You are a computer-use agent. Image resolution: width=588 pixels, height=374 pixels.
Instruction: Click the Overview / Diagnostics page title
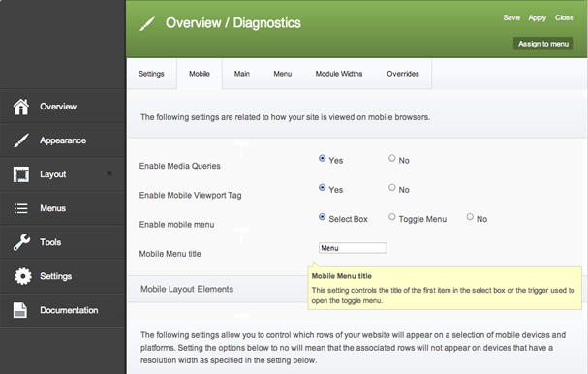point(233,23)
